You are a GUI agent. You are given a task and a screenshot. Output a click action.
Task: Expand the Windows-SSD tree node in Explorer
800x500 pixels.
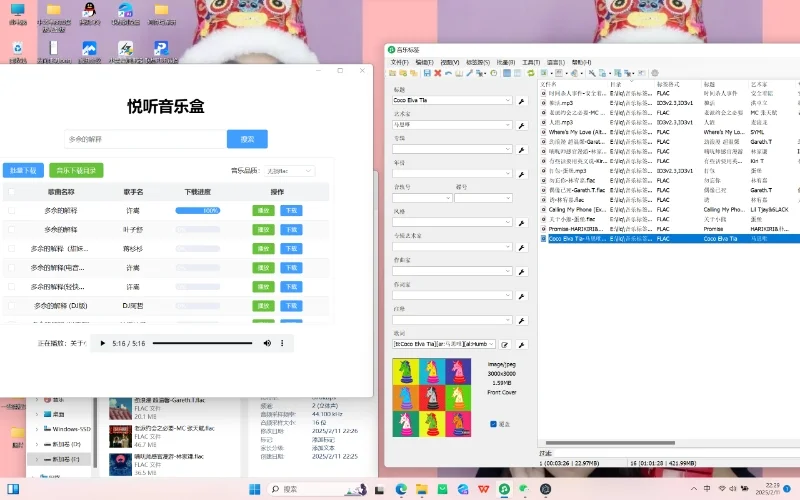click(x=37, y=429)
